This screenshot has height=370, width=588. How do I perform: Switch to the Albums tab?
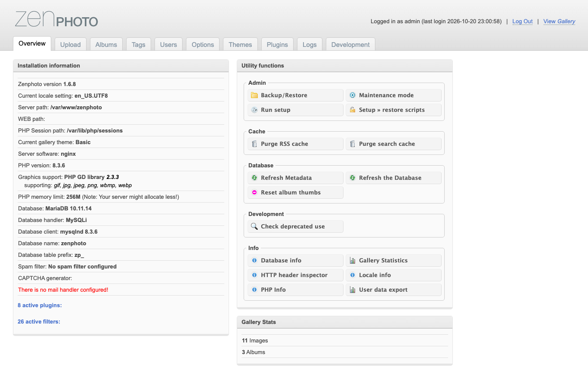click(106, 44)
